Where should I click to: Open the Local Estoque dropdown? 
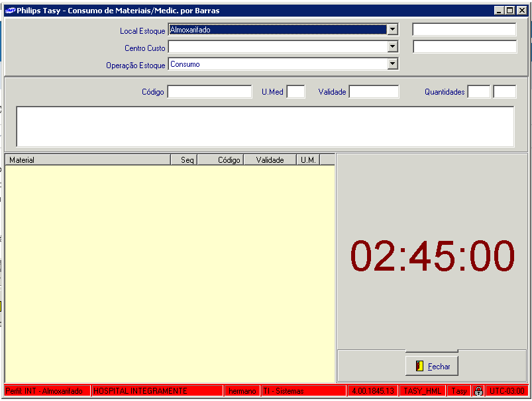(392, 30)
